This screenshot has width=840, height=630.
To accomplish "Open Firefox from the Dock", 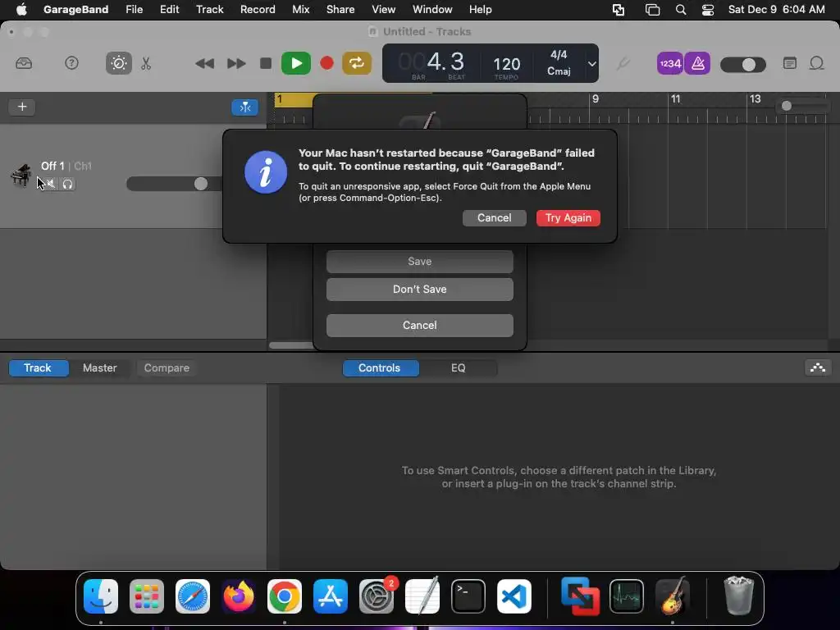I will (x=239, y=596).
